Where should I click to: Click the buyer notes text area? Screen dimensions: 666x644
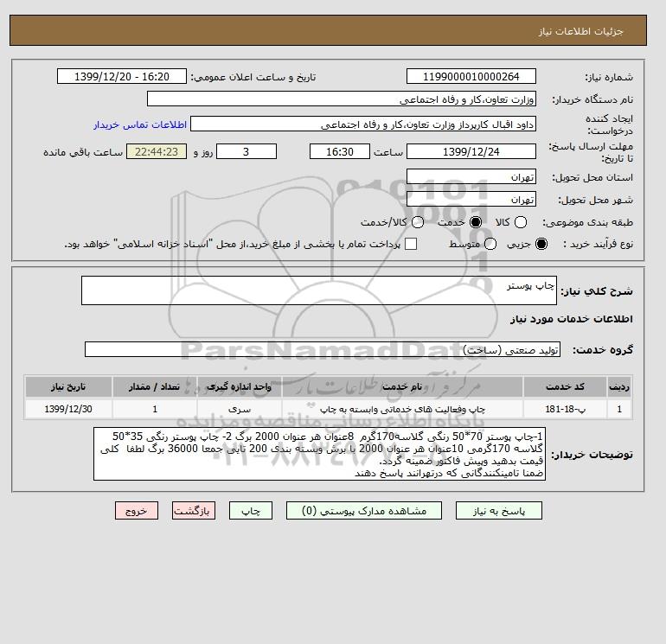pyautogui.click(x=319, y=454)
